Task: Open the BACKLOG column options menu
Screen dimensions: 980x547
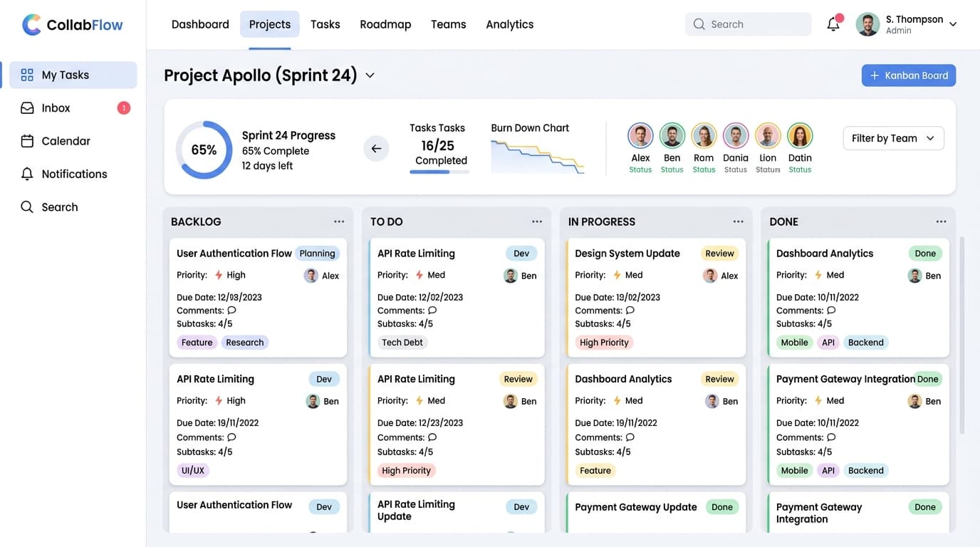Action: pos(339,222)
